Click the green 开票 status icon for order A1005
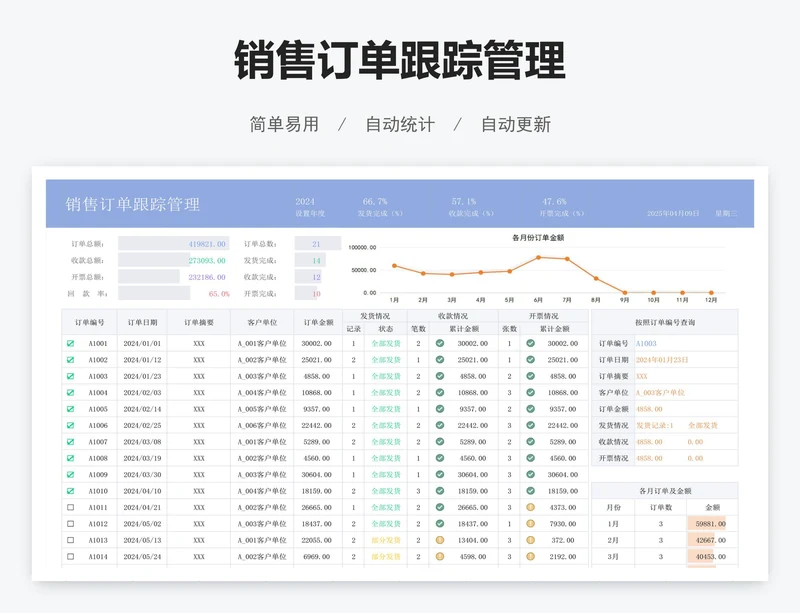The image size is (800, 613). (531, 409)
